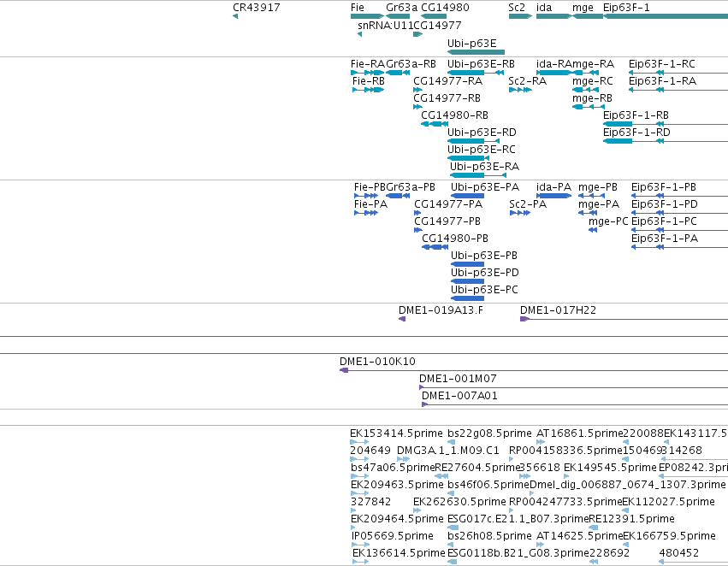728x566 pixels.
Task: Open transcript mge-RB
Action: pos(589,107)
